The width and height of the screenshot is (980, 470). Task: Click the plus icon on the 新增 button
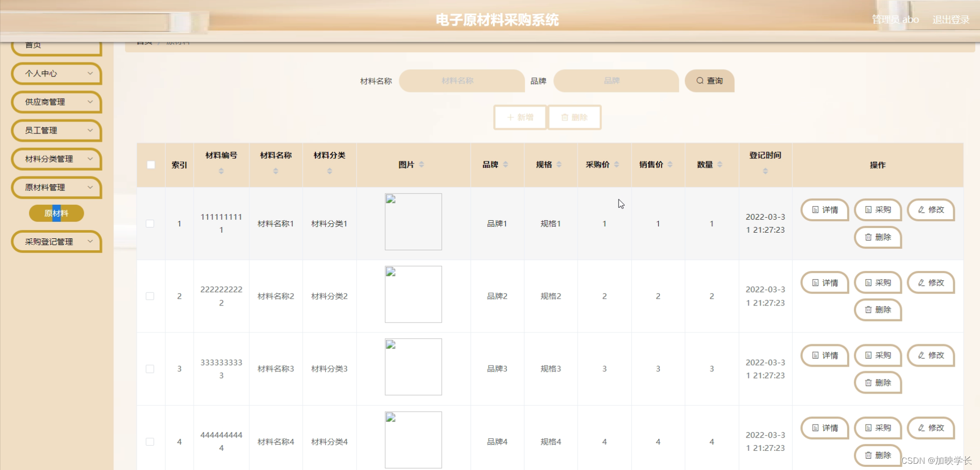[510, 117]
